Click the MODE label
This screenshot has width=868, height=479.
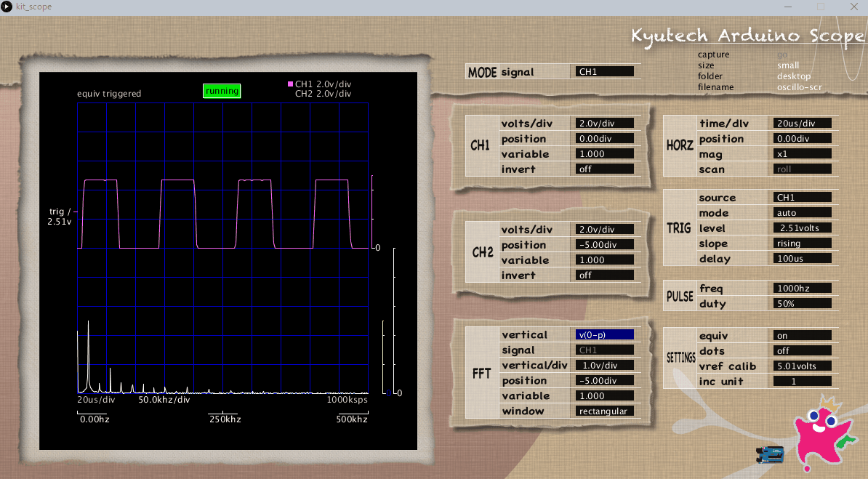[482, 73]
